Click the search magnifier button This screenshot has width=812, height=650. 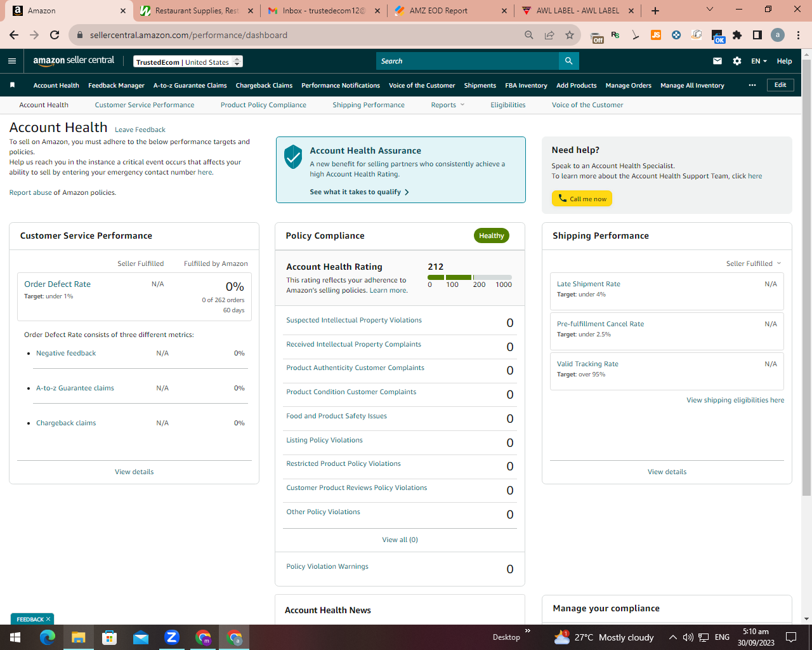point(569,61)
